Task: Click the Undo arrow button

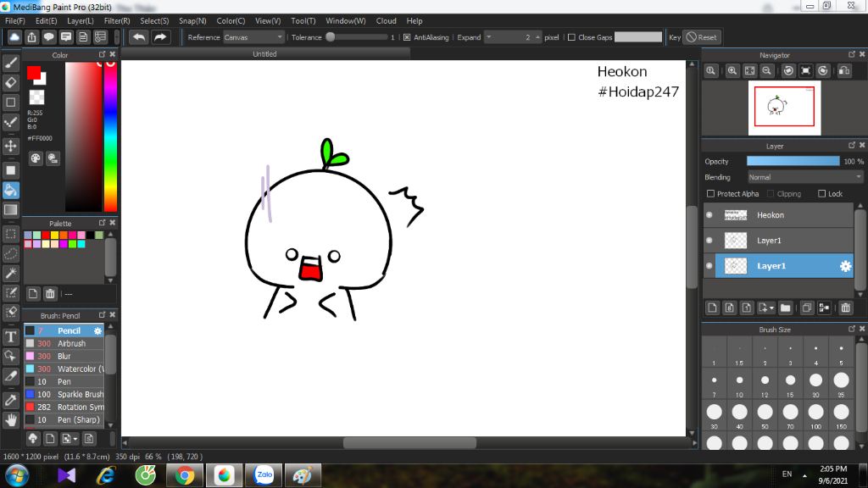Action: 139,37
